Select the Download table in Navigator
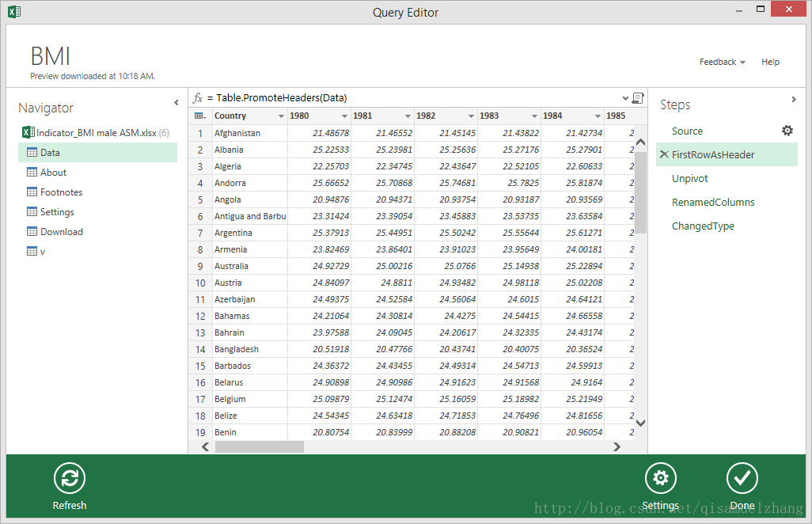The image size is (812, 524). [61, 231]
